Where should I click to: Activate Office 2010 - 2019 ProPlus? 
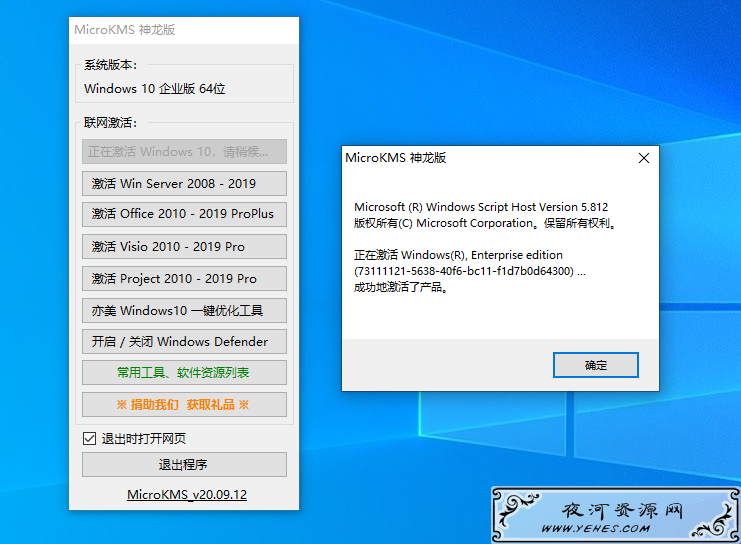point(184,214)
